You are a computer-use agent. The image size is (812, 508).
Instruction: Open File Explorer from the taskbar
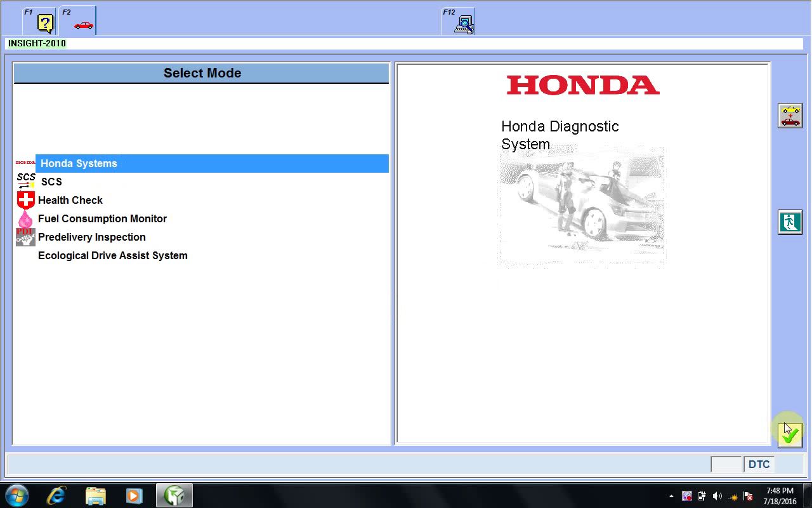click(x=95, y=495)
